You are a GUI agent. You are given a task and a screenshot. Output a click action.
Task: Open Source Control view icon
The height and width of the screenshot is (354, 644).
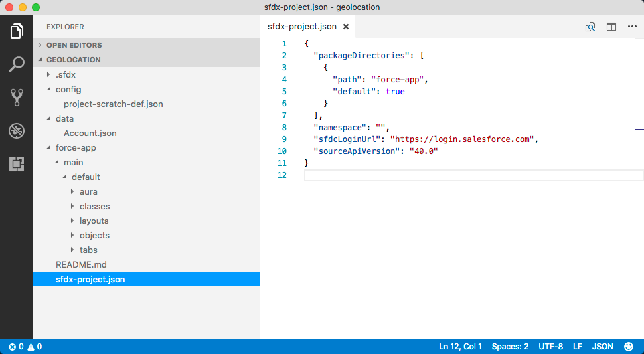tap(17, 98)
